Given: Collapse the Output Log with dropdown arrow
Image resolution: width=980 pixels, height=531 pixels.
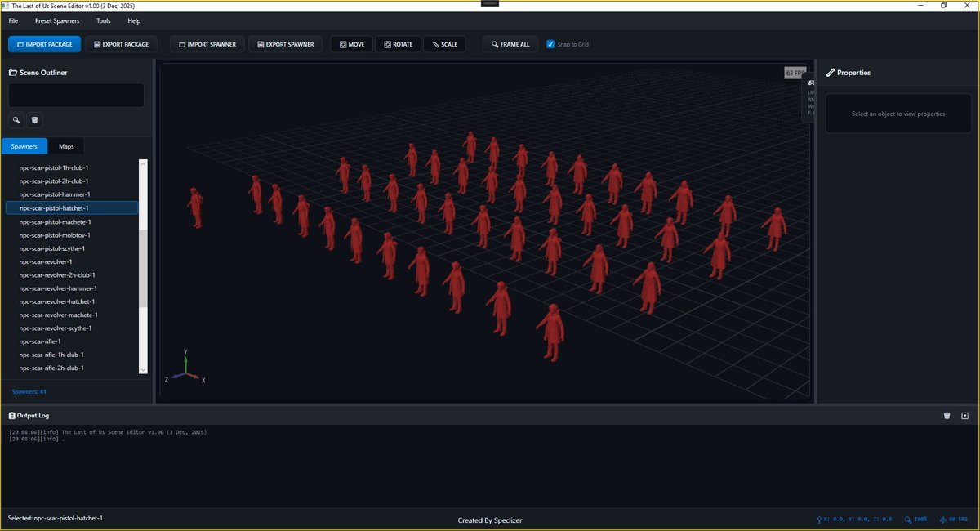Looking at the screenshot, I should (964, 416).
